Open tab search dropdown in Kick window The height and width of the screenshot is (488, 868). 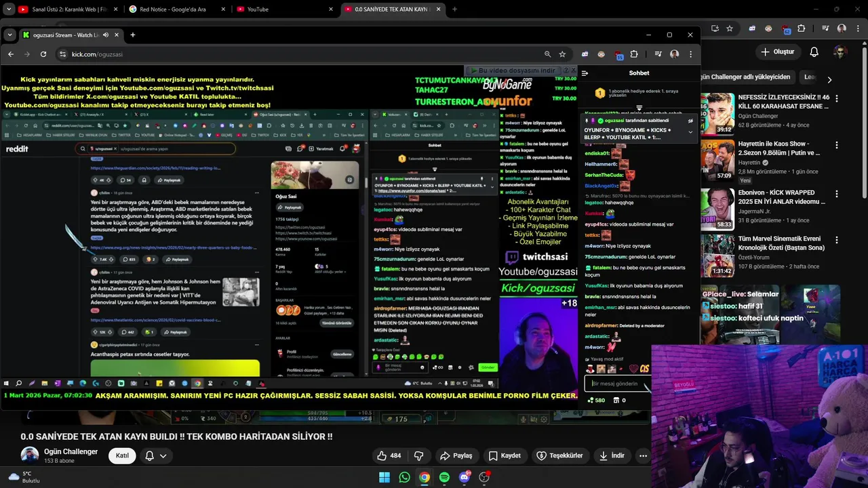coord(9,35)
